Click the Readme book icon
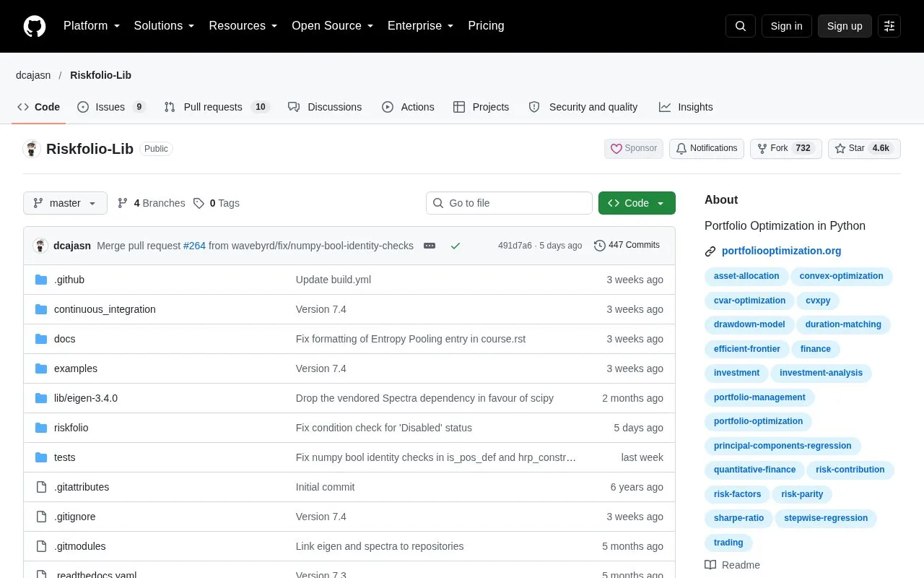The height and width of the screenshot is (578, 924). coord(710,565)
